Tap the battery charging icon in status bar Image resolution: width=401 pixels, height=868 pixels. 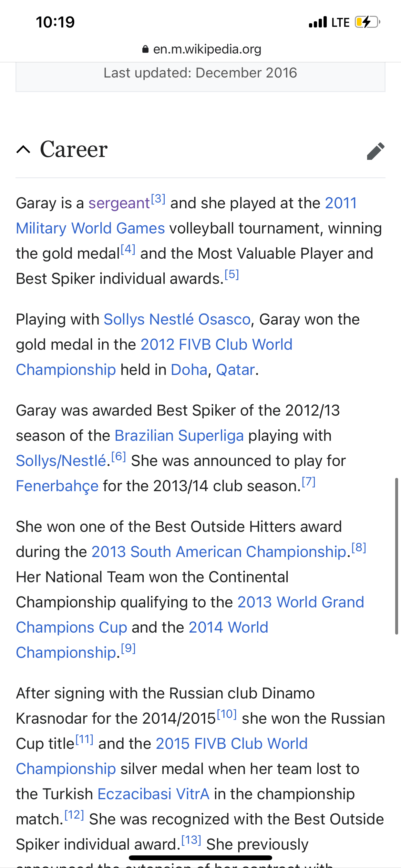click(x=367, y=22)
